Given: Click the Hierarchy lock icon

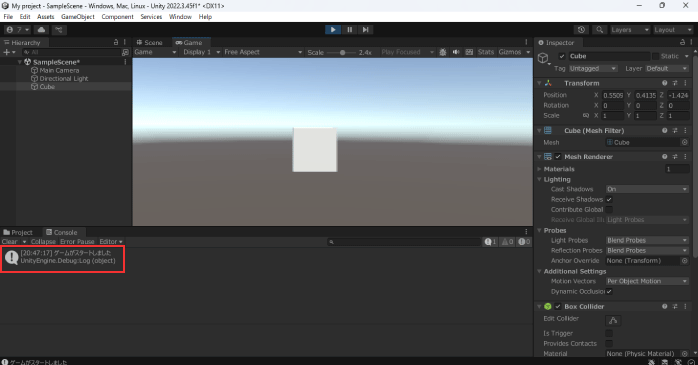Looking at the screenshot, I should pos(116,42).
